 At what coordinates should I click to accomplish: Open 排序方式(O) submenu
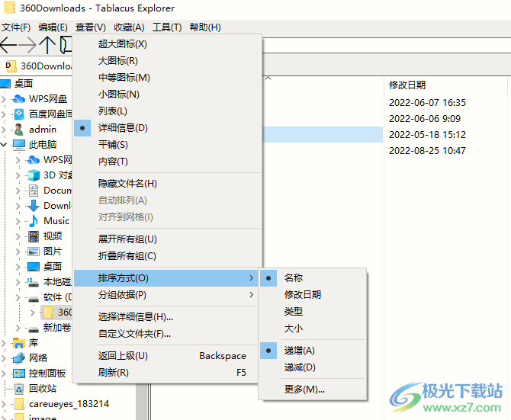(166, 278)
